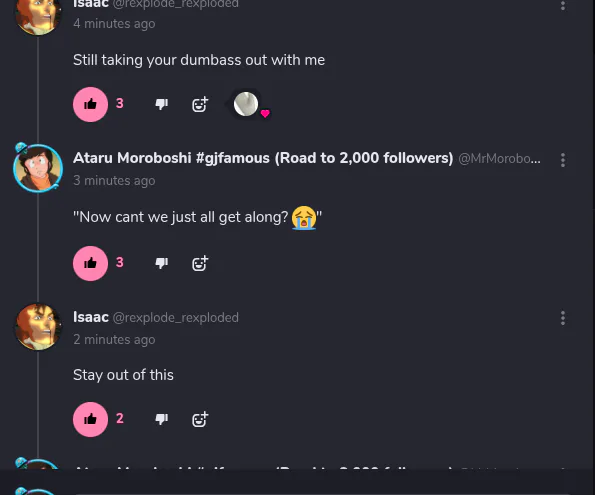
Task: Open Isaac's avatar beside "Stay out of this"
Action: point(38,326)
